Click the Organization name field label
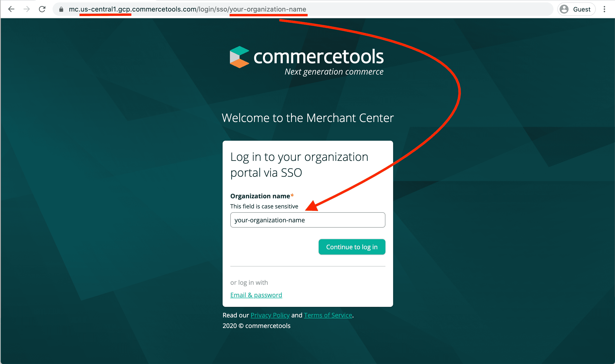 tap(260, 196)
